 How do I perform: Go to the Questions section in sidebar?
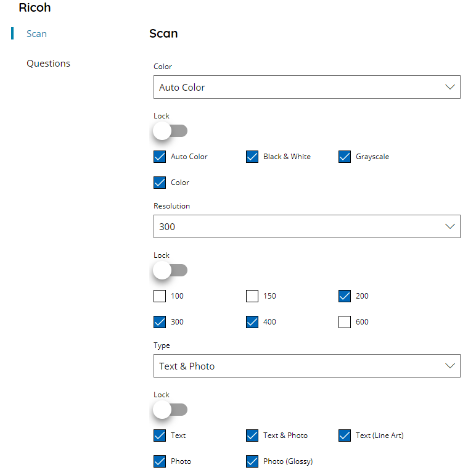(48, 64)
